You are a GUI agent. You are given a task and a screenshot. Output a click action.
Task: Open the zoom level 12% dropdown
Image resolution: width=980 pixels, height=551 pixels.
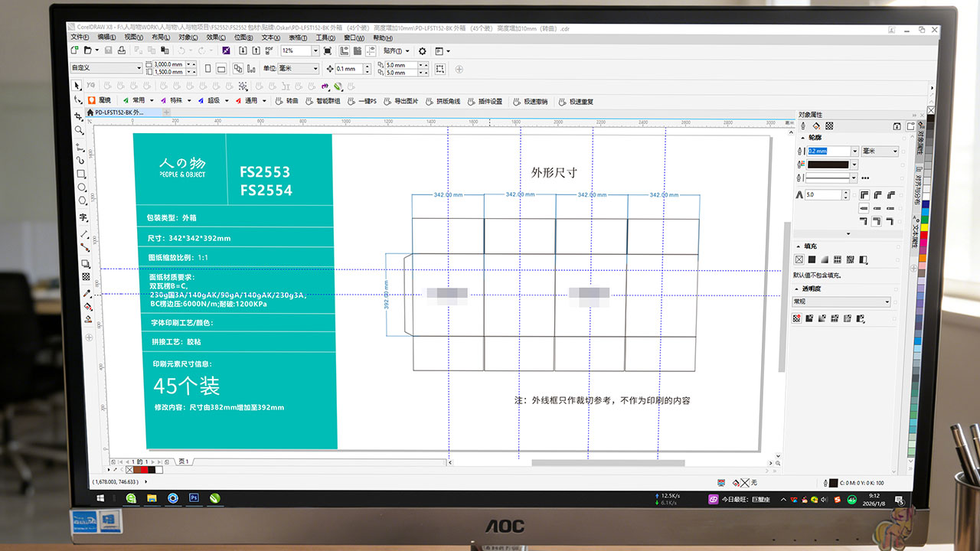tap(315, 51)
